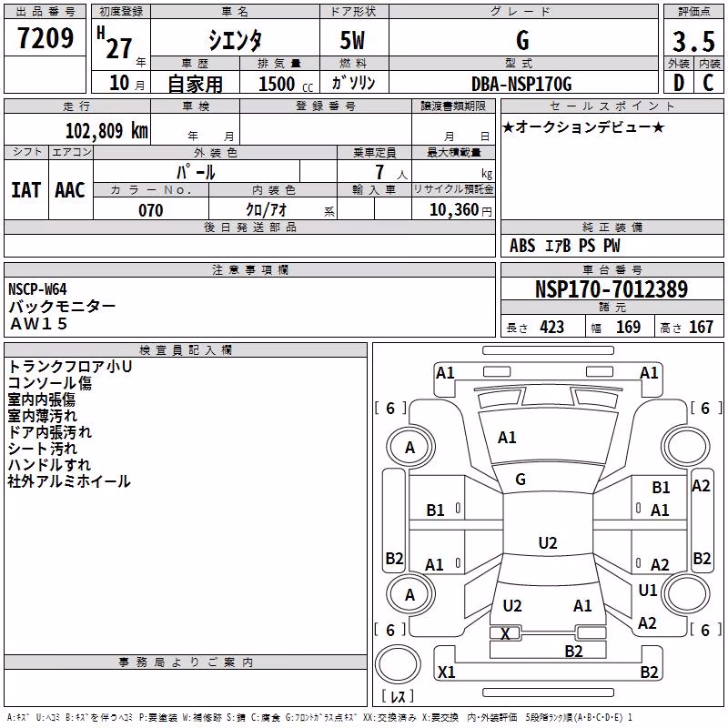Select exterior color パール
728x728 pixels.
coord(196,172)
